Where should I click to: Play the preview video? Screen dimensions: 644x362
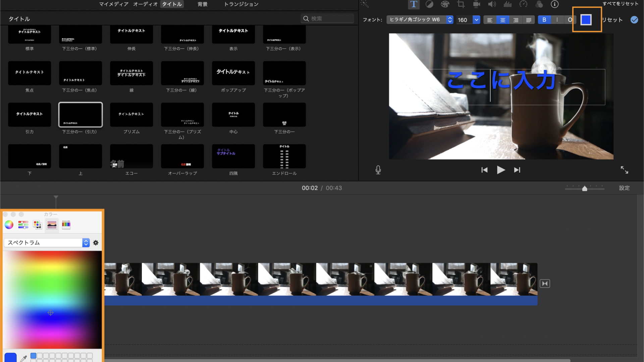pos(501,170)
